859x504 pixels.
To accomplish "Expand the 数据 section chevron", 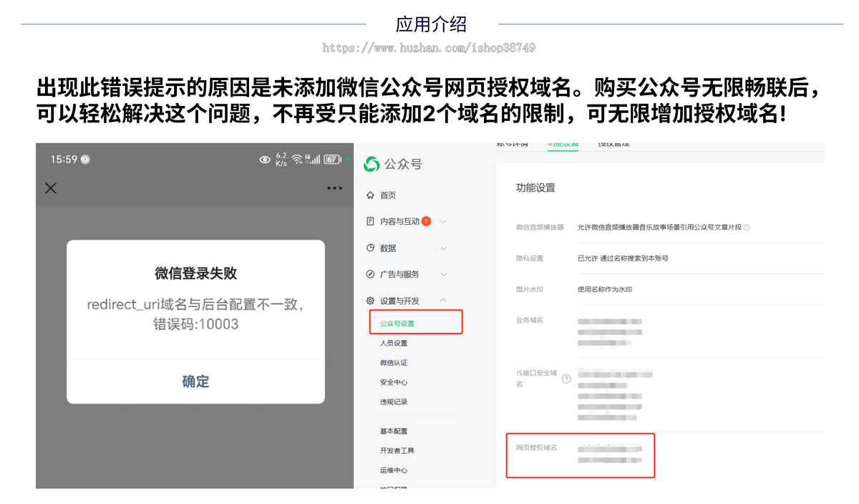I will 444,248.
